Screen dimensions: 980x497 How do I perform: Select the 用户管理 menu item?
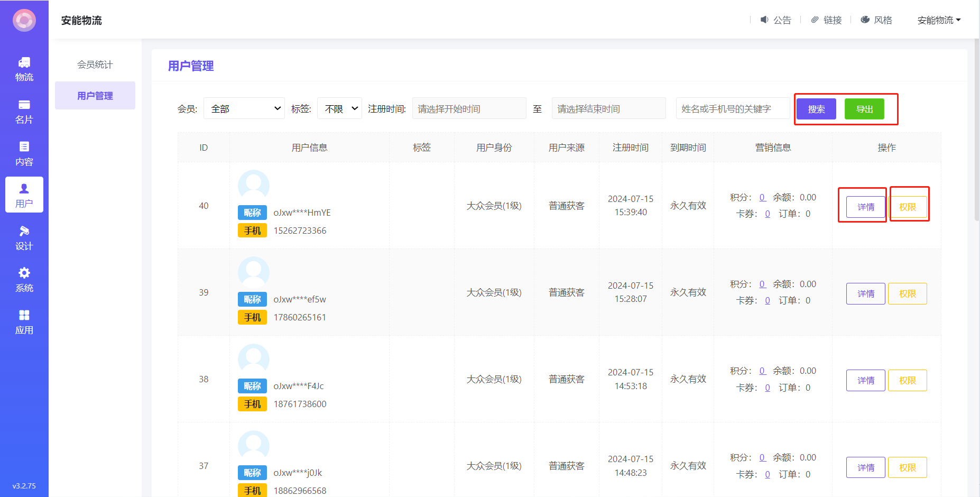(x=95, y=96)
